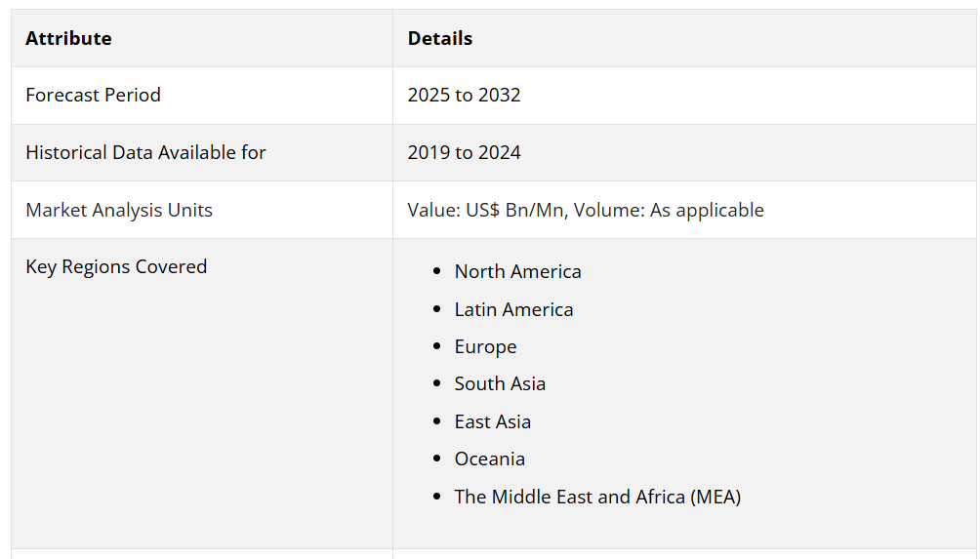This screenshot has width=980, height=559.
Task: Click the Details column header
Action: pyautogui.click(x=440, y=39)
